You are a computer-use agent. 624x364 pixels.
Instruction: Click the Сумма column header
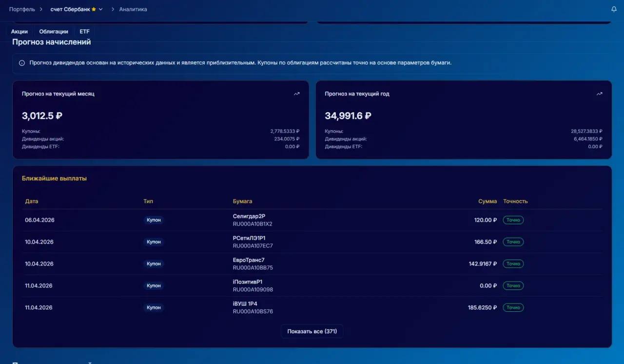coord(487,201)
